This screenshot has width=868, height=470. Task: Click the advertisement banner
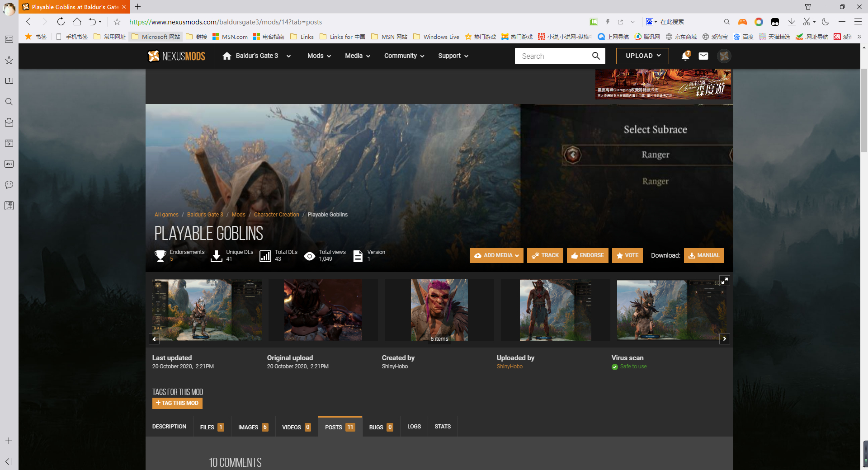coord(663,84)
